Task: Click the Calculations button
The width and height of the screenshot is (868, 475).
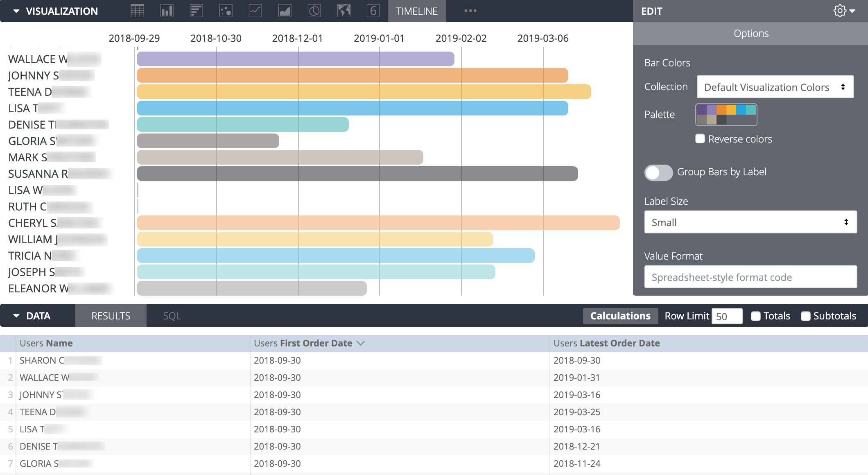Action: 620,316
